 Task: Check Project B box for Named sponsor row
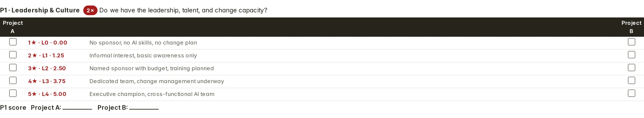tap(631, 67)
